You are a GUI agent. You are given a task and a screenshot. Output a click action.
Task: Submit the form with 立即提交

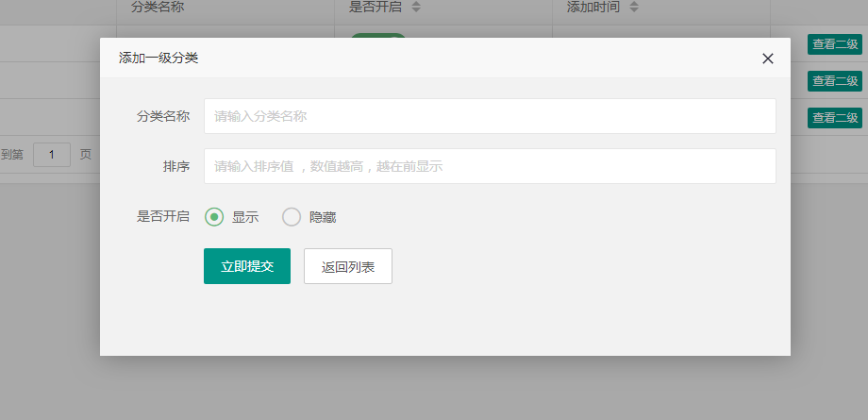[247, 266]
